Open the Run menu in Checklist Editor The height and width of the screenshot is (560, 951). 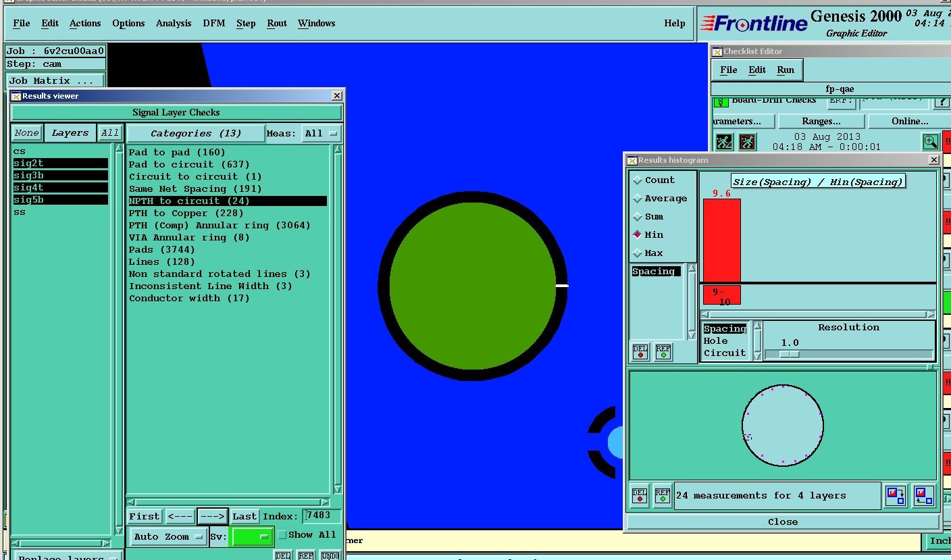pyautogui.click(x=786, y=70)
